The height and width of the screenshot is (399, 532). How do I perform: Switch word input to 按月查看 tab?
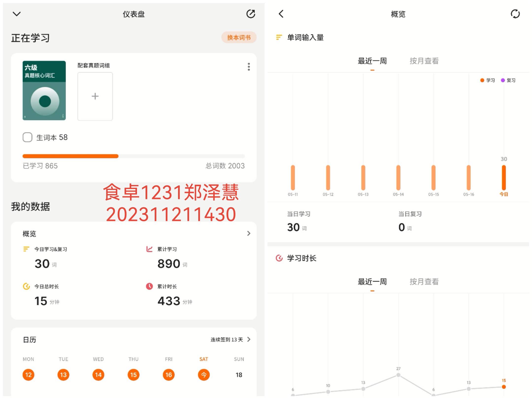pyautogui.click(x=424, y=61)
